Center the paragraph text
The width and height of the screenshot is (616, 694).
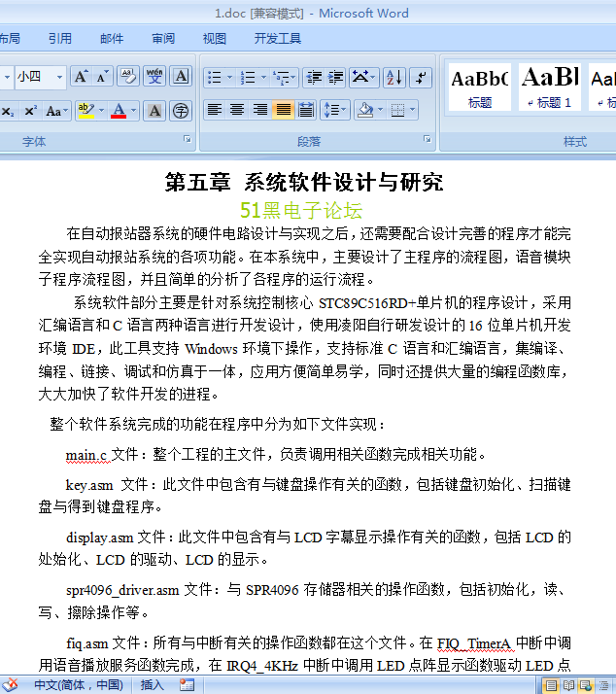(x=238, y=110)
